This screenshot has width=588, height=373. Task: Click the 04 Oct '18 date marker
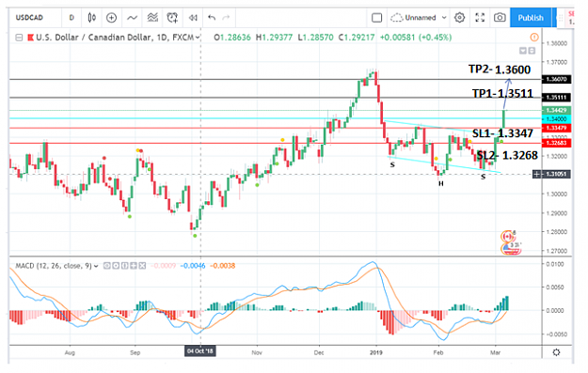point(199,351)
